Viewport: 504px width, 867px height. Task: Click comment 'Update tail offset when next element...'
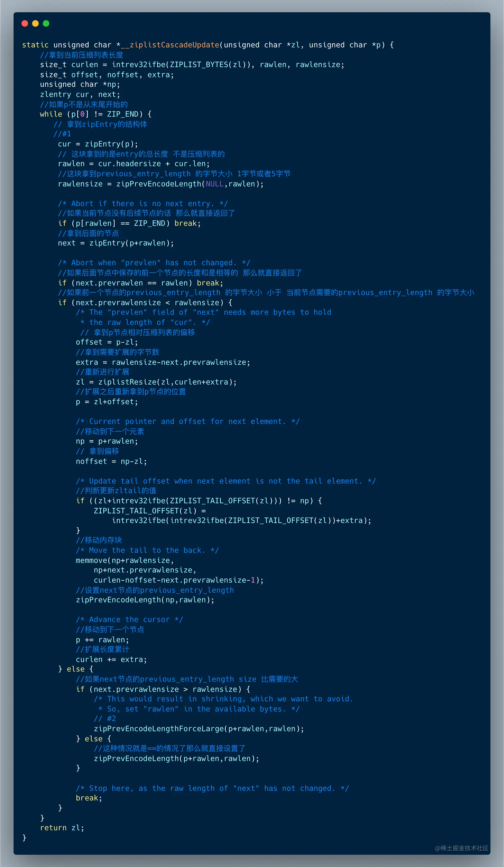226,481
